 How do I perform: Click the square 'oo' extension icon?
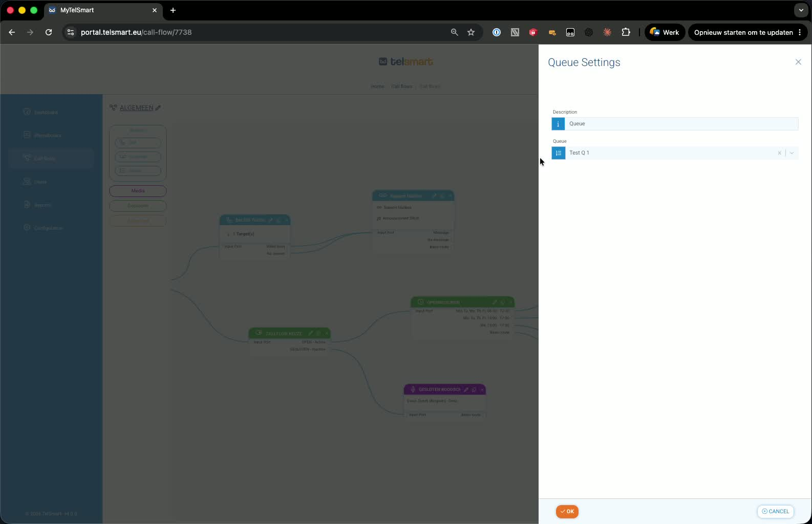click(x=570, y=32)
